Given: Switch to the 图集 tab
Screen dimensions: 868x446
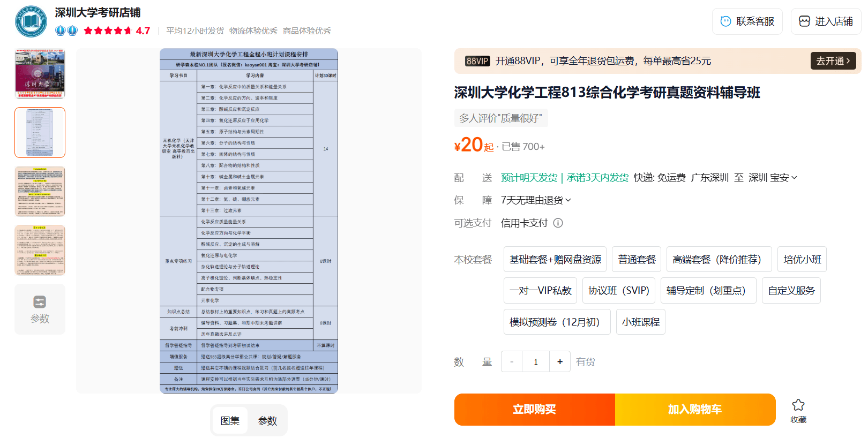Looking at the screenshot, I should (x=230, y=421).
